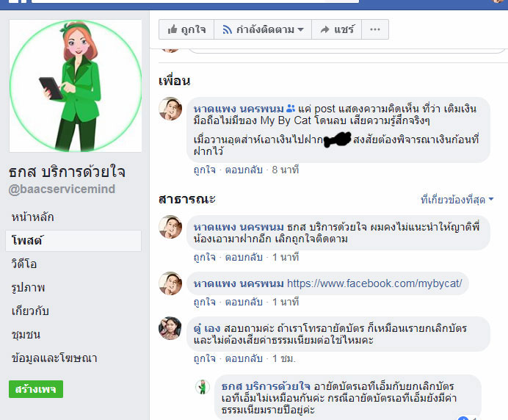Open ข้อมูลและโฆษณา in the sidebar
Screen dimensions: 508x420
[54, 358]
